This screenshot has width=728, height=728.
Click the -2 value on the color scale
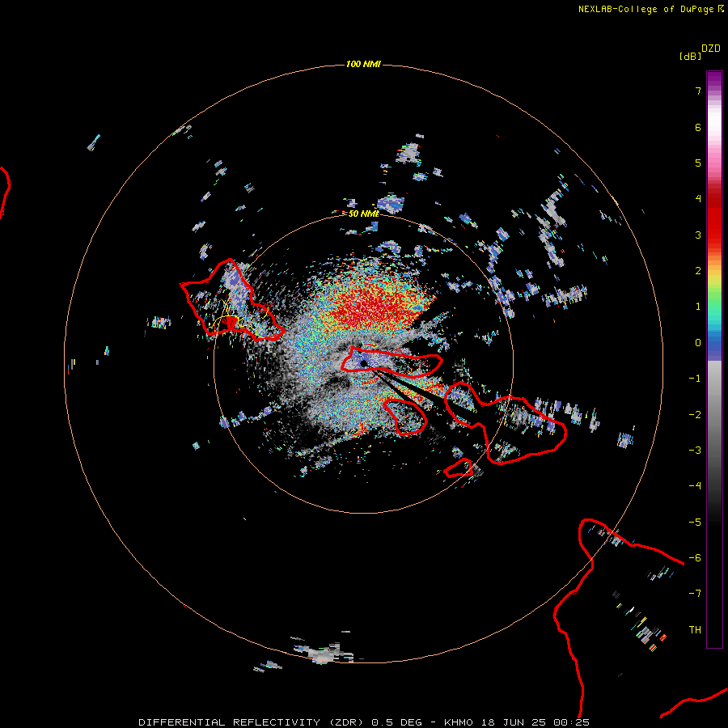pos(695,415)
